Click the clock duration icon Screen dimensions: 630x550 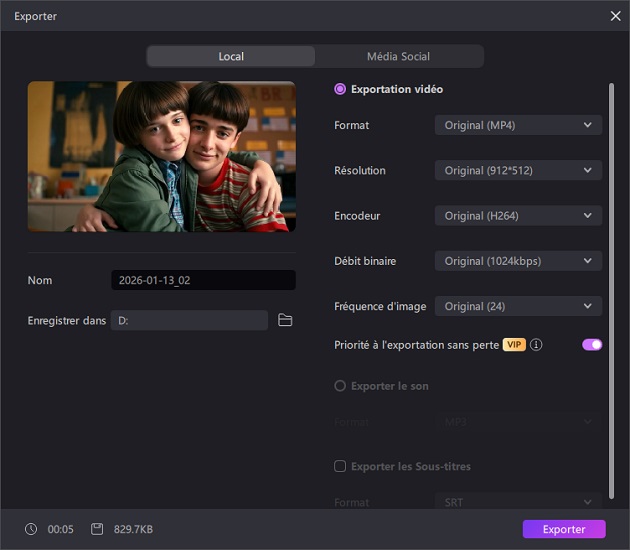click(31, 529)
